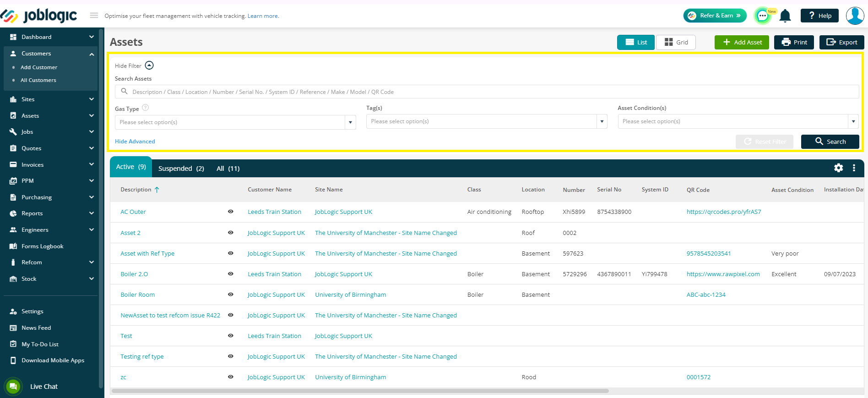868x398 pixels.
Task: Click the Joblogic logo
Action: [x=39, y=16]
